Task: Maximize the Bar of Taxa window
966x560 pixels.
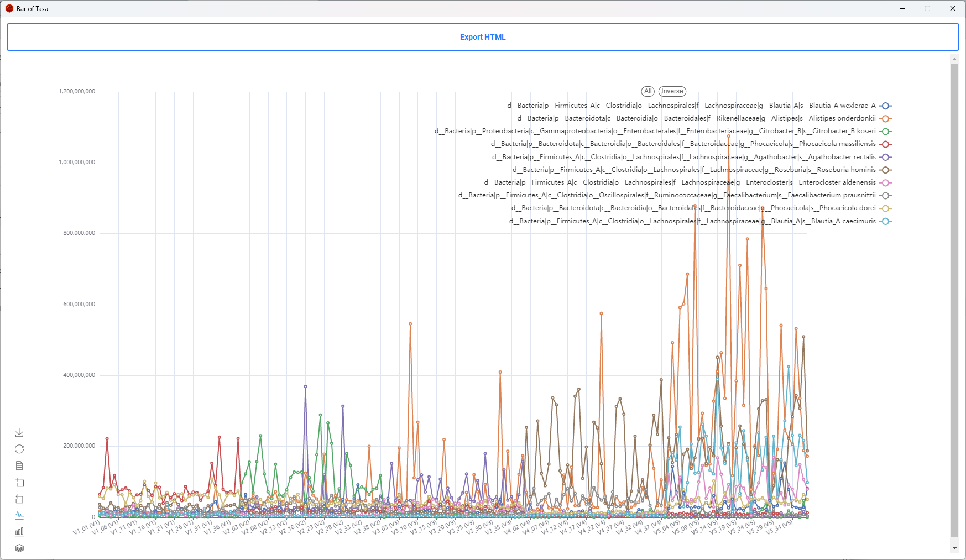Action: click(x=927, y=8)
